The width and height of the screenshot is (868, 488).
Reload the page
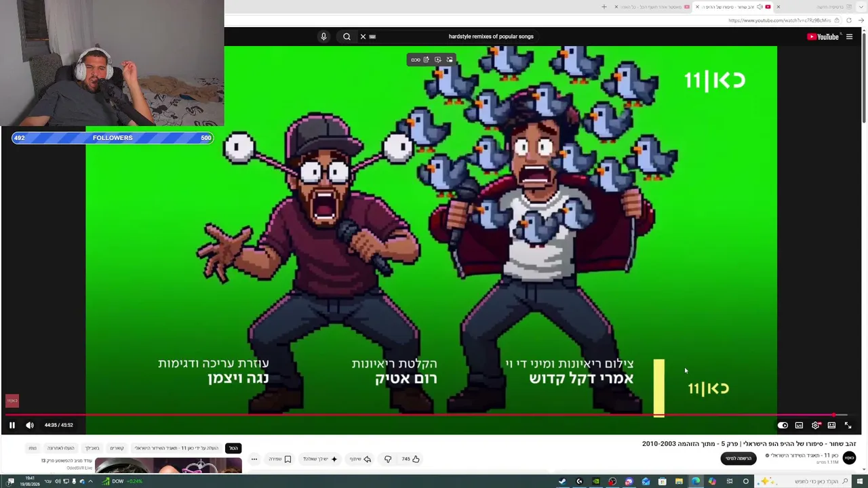click(x=848, y=20)
